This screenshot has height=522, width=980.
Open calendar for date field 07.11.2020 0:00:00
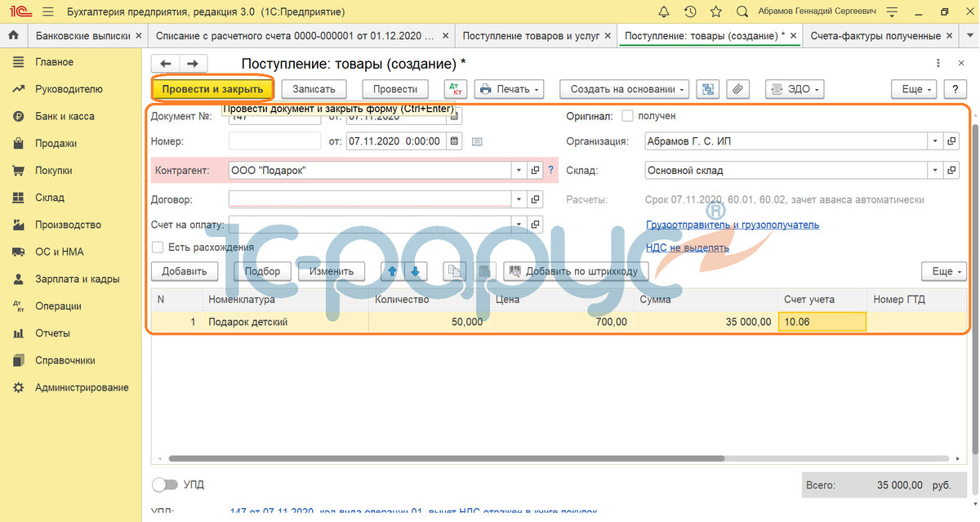pyautogui.click(x=454, y=141)
